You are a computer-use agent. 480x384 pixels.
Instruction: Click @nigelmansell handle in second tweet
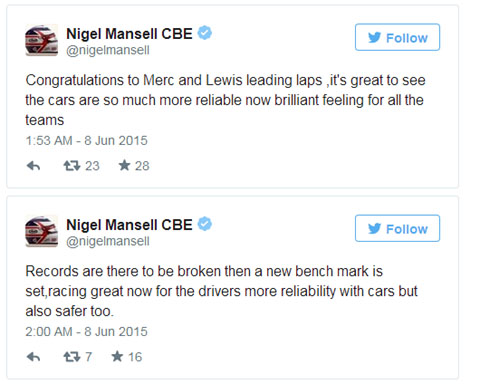pyautogui.click(x=108, y=241)
